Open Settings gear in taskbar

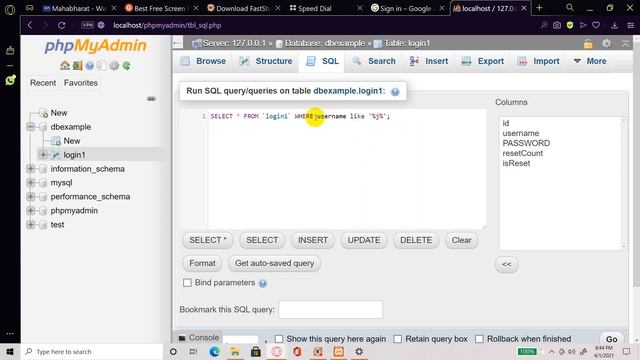point(359,351)
